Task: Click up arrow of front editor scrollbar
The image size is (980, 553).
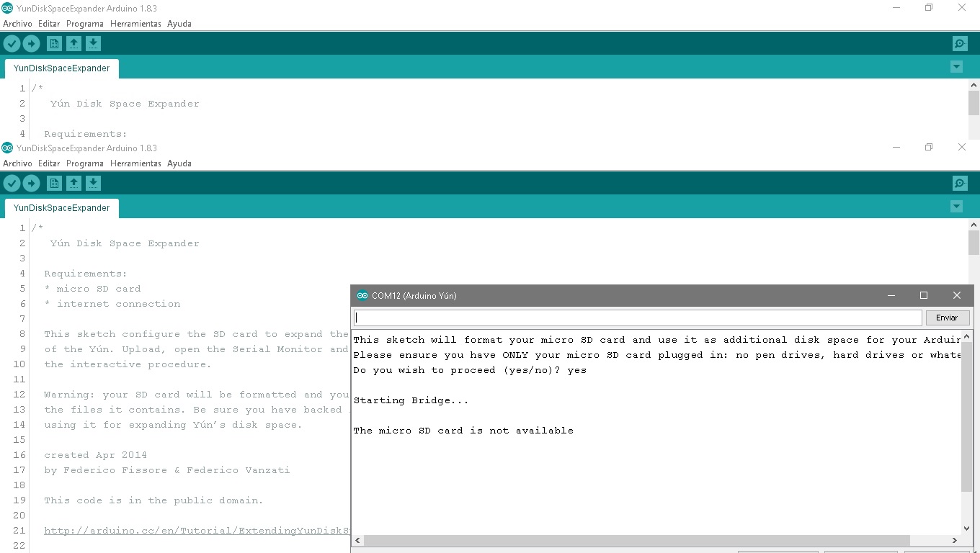Action: click(974, 225)
